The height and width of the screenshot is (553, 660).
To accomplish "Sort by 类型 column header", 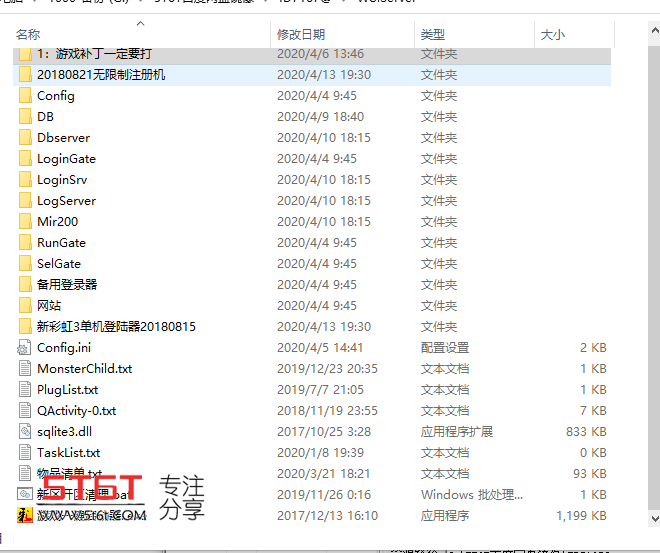I will [433, 35].
